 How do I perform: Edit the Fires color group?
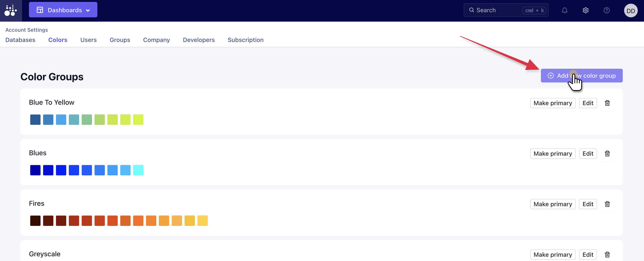tap(588, 204)
